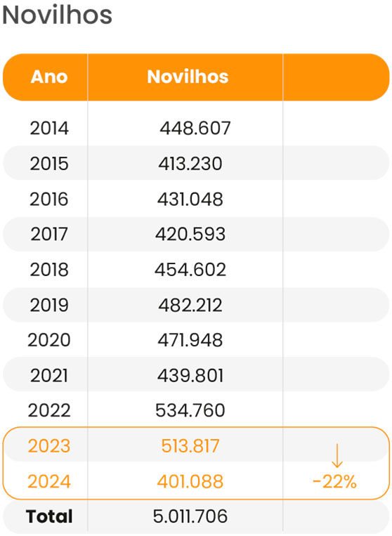Viewport: 392px width, 536px height.
Task: Click the 2020 year cell
Action: pos(49,341)
